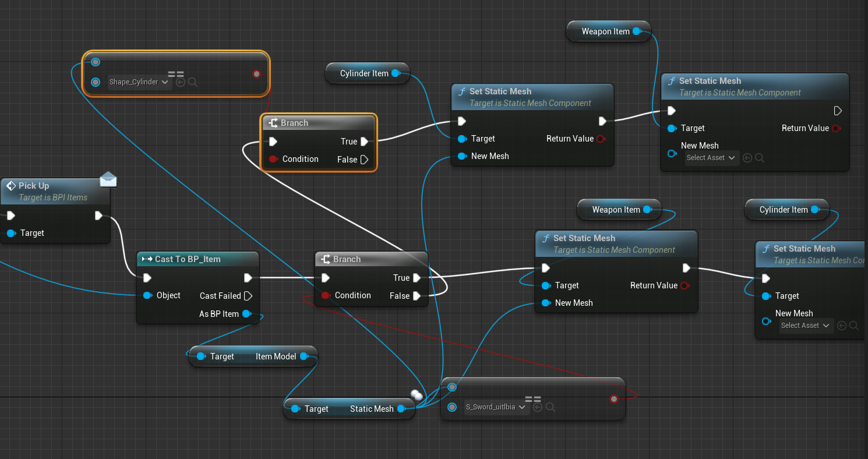
Task: Click the use-selected-asset arrow beside S_Sword_uitlbia
Action: pyautogui.click(x=538, y=407)
